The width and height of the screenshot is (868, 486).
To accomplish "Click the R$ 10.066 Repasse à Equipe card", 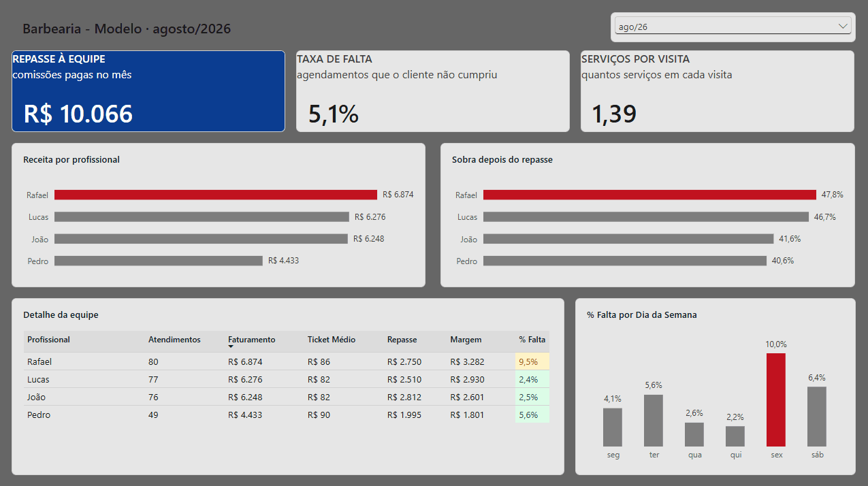I will pos(148,91).
